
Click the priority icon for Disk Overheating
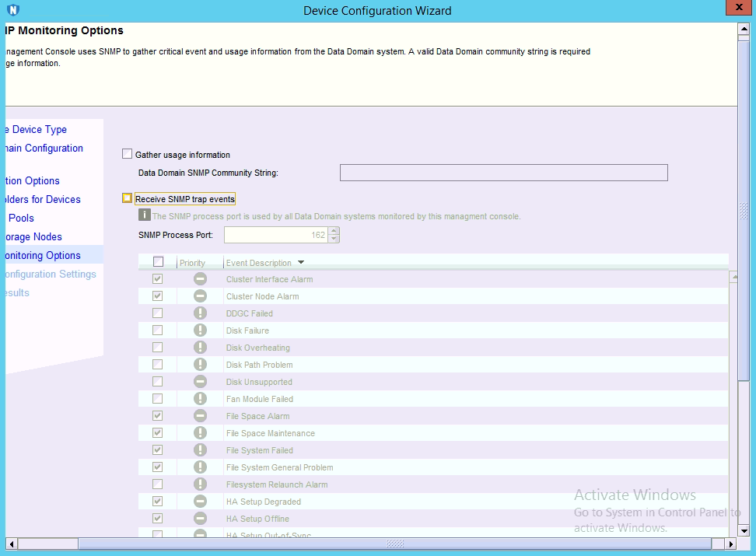pyautogui.click(x=200, y=348)
